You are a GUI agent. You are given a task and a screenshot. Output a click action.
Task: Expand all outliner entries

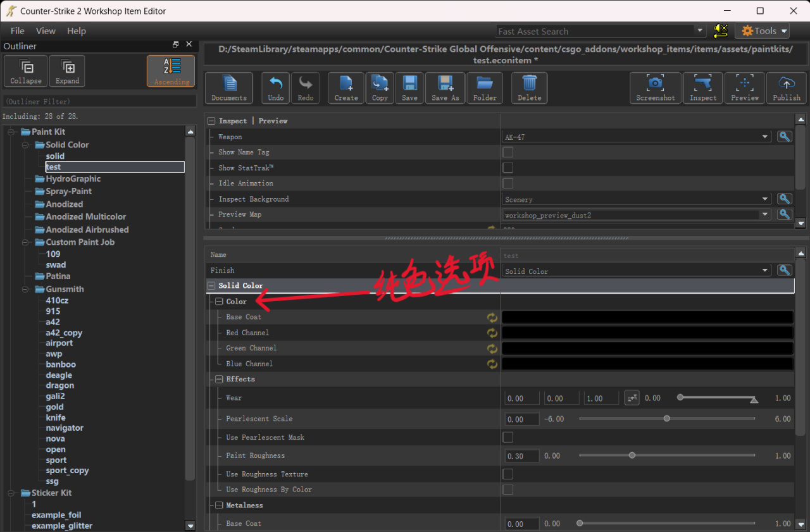(67, 71)
